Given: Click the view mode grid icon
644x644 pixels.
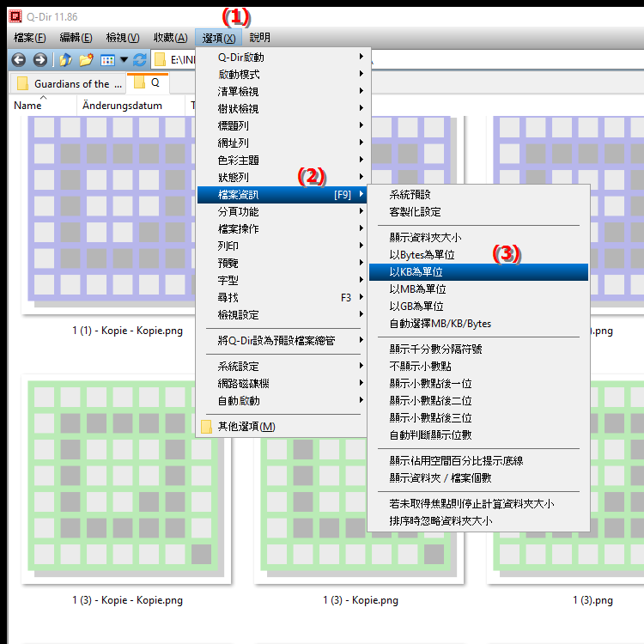Looking at the screenshot, I should click(107, 60).
